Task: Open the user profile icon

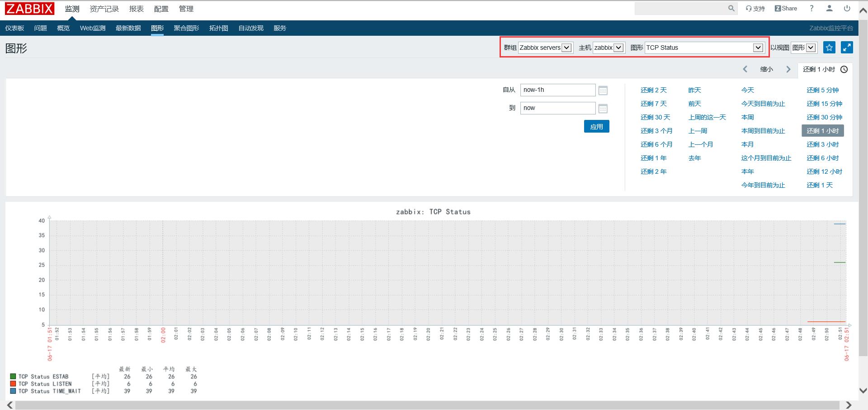Action: [829, 9]
